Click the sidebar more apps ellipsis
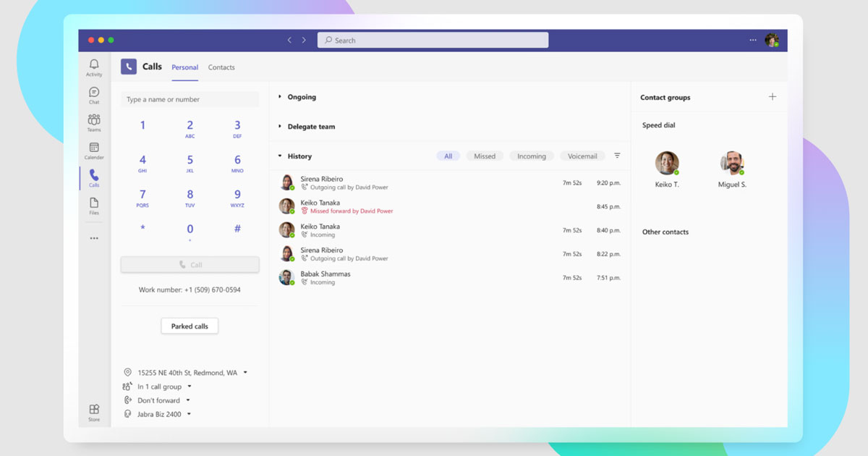The image size is (868, 456). click(x=94, y=238)
